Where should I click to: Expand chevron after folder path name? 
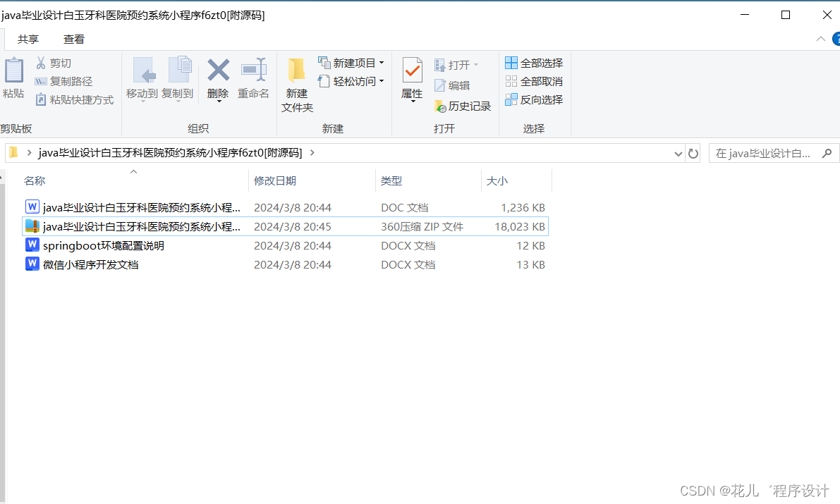click(312, 153)
